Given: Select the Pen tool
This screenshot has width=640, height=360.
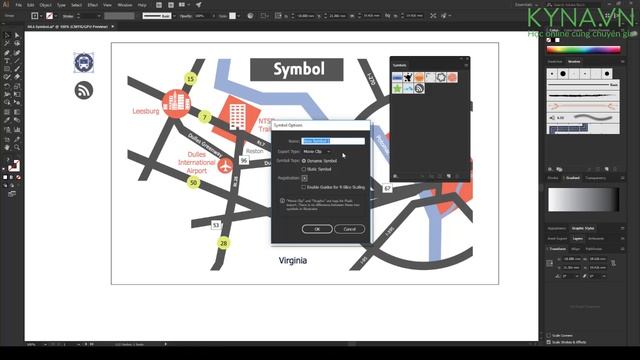Looking at the screenshot, I should 7,53.
